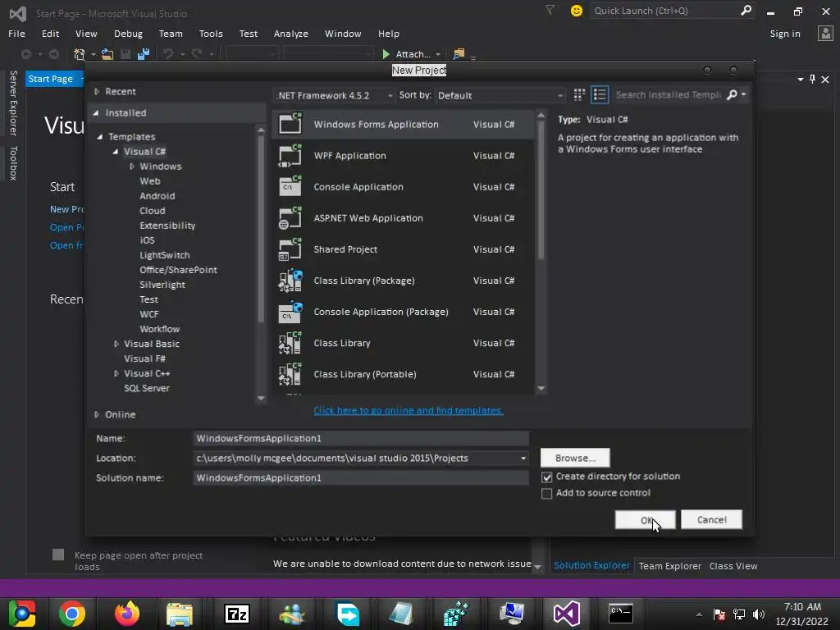
Task: Click the Quick Launch search icon
Action: point(746,10)
